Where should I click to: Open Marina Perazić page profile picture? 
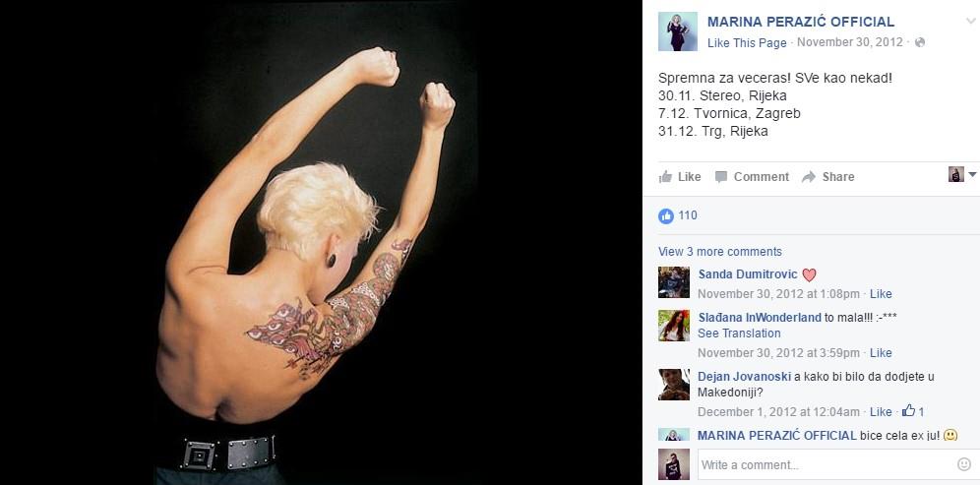click(x=678, y=31)
